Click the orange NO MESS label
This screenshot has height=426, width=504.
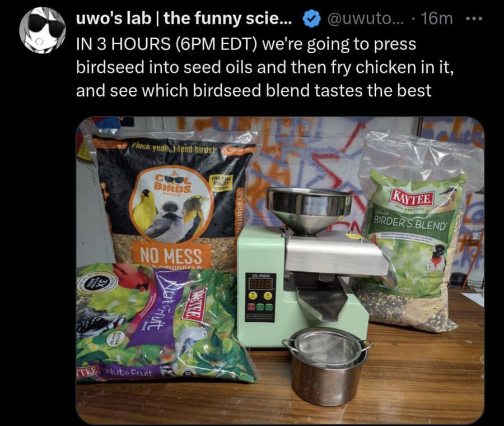pyautogui.click(x=171, y=256)
